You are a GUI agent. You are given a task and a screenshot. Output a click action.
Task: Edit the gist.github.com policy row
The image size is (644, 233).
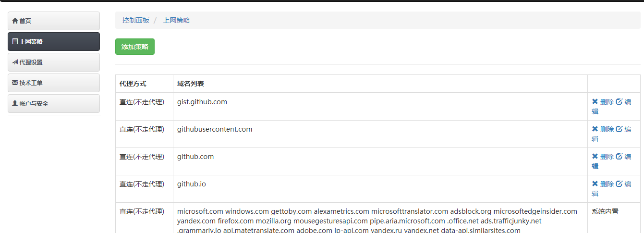click(623, 106)
